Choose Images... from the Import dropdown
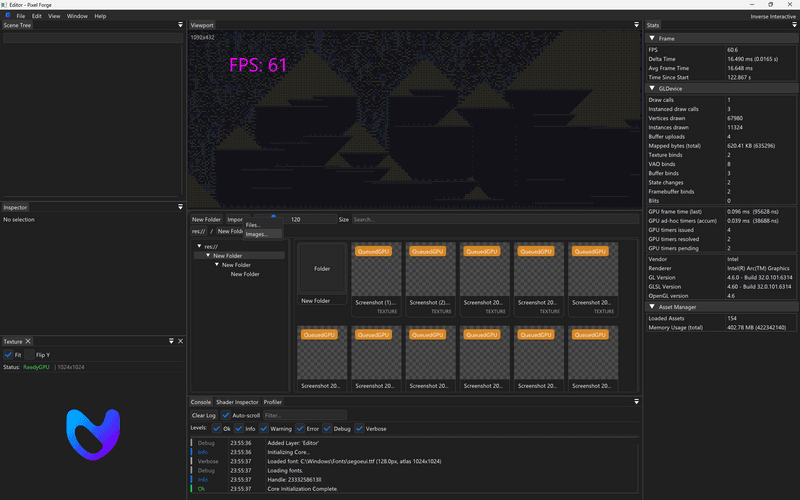Image resolution: width=800 pixels, height=500 pixels. coord(257,234)
